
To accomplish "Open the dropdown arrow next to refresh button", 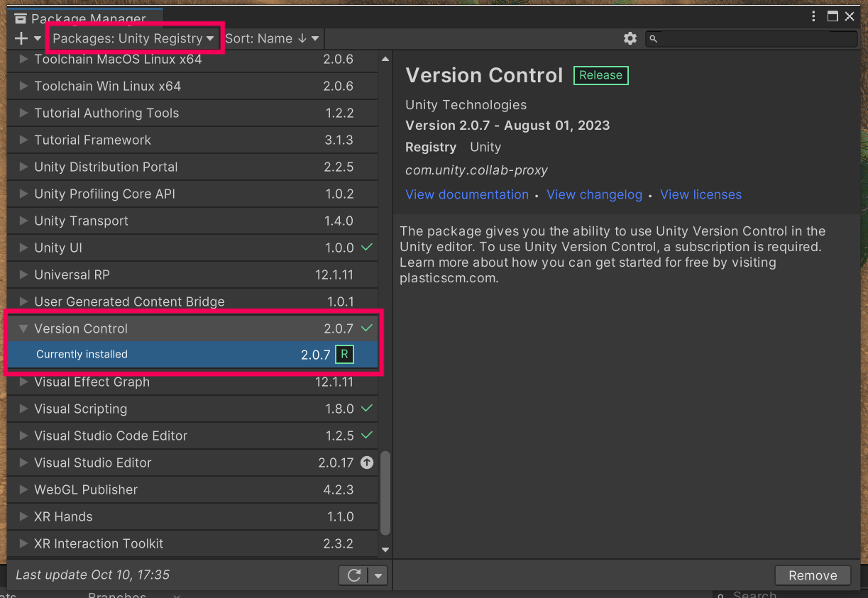I will (378, 575).
